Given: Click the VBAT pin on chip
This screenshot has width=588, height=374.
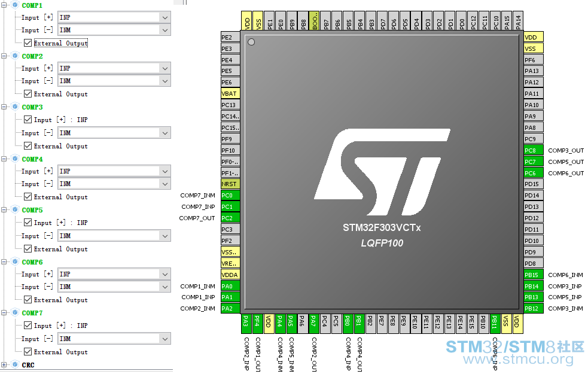Looking at the screenshot, I should [x=230, y=93].
